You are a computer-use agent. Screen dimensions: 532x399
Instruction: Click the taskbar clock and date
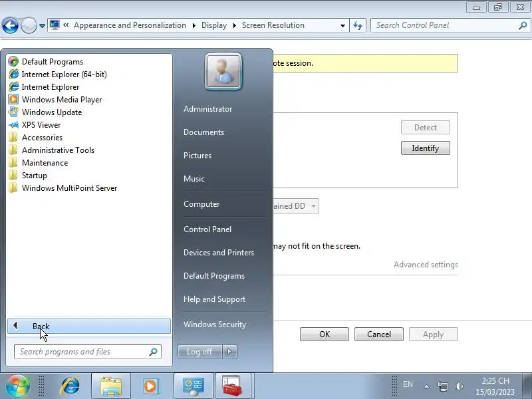[495, 386]
